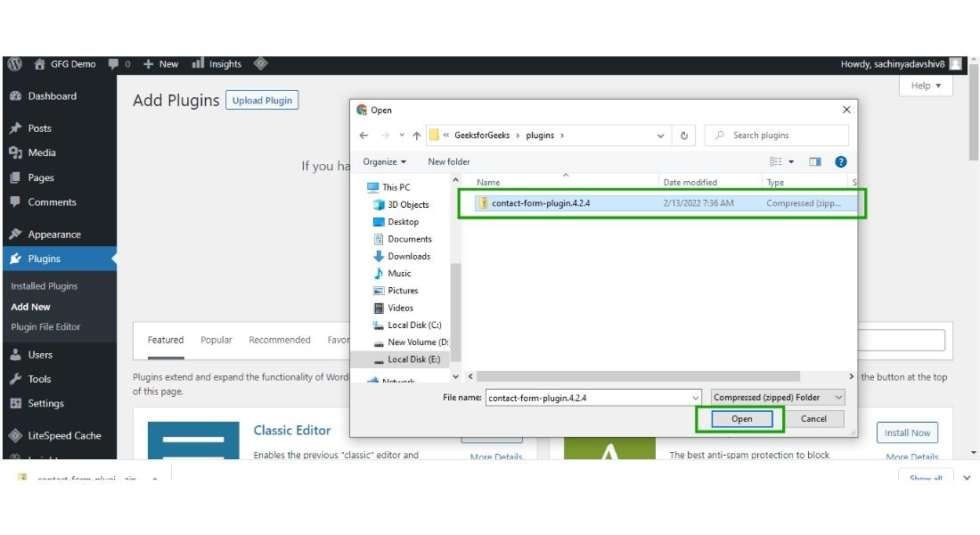Change the file view layout
Image resolution: width=980 pixels, height=535 pixels.
(x=776, y=161)
